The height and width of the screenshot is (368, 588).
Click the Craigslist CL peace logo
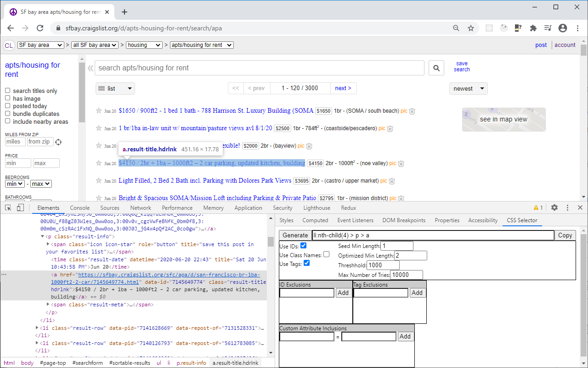pos(9,45)
